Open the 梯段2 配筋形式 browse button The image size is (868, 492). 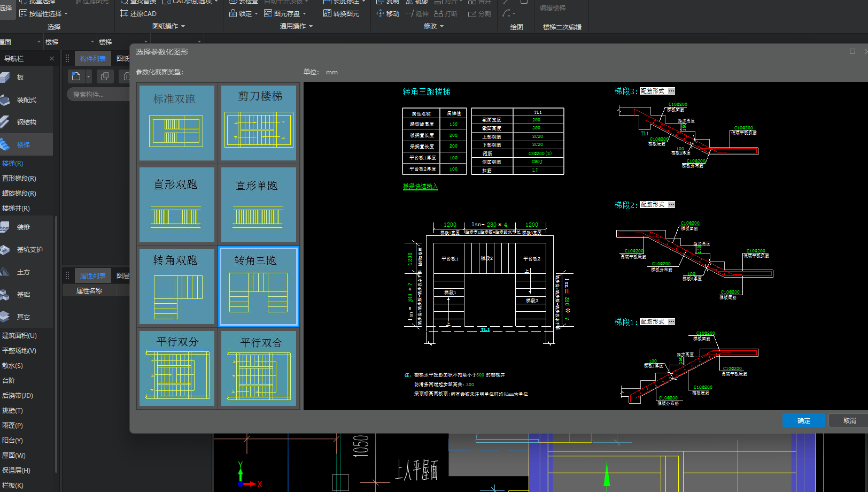pyautogui.click(x=671, y=205)
